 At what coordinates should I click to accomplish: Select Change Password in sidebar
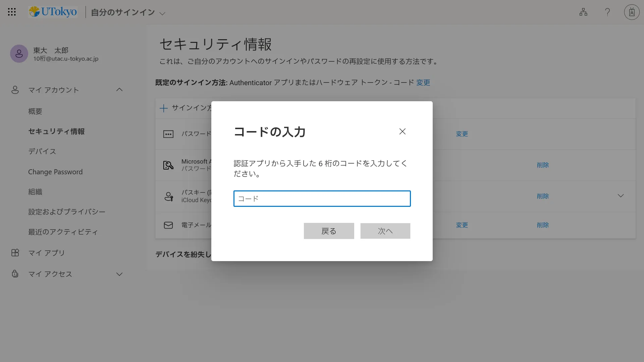(x=55, y=172)
